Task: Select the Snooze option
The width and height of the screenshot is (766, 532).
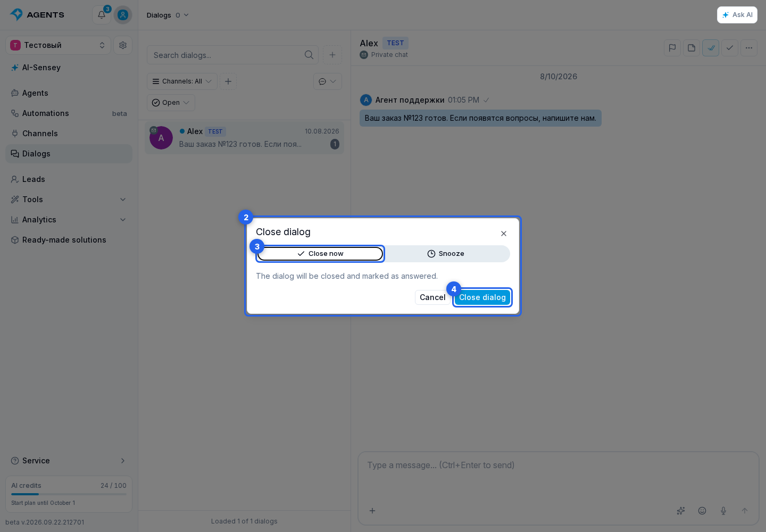Action: pos(446,254)
